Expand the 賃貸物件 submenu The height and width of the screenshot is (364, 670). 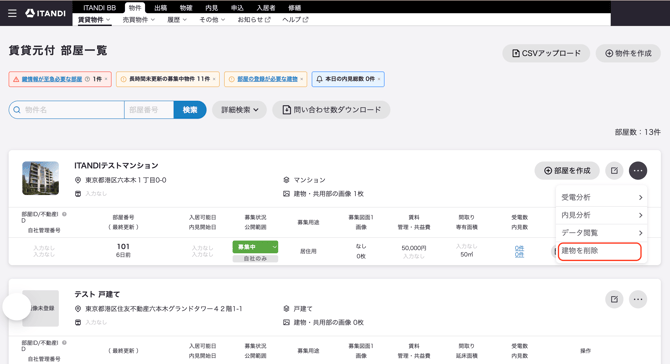pos(94,20)
